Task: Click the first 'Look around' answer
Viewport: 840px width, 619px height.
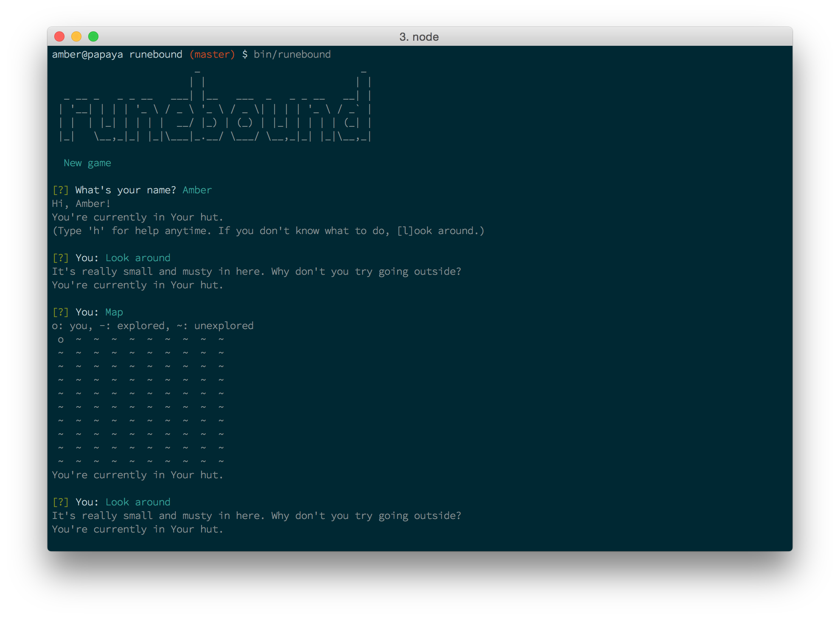Action: click(138, 258)
